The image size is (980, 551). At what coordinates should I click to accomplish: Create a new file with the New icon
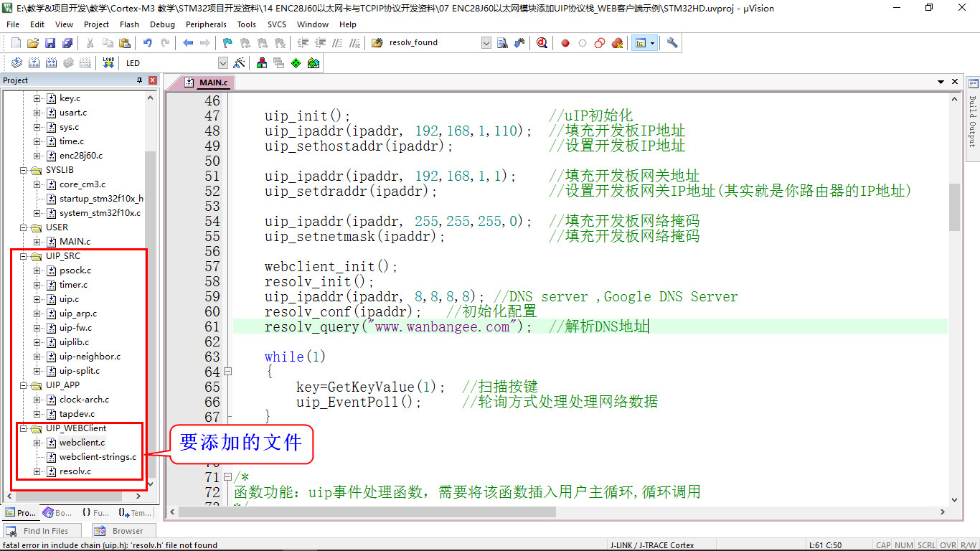click(16, 43)
